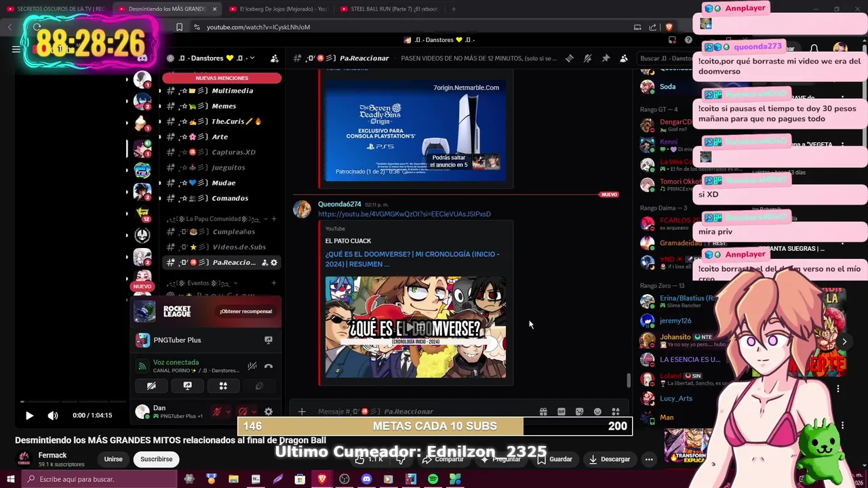Select Memes channel
868x488 pixels.
point(222,106)
